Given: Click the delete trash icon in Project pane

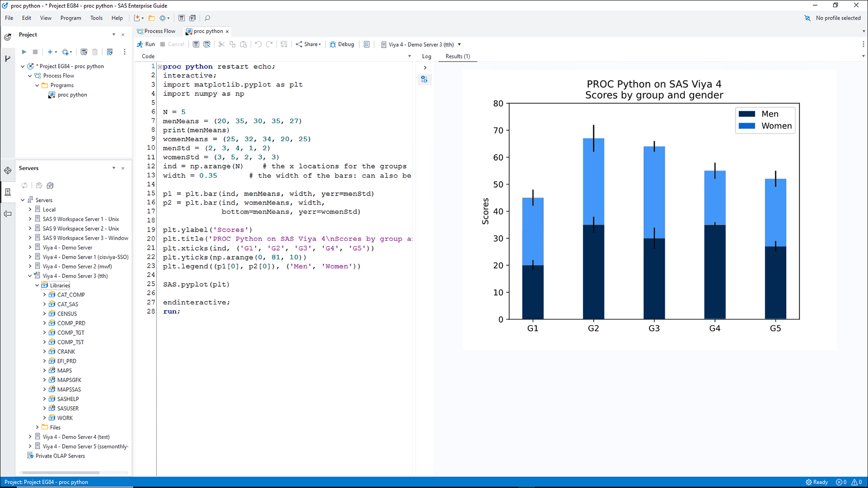Looking at the screenshot, I should (x=95, y=52).
